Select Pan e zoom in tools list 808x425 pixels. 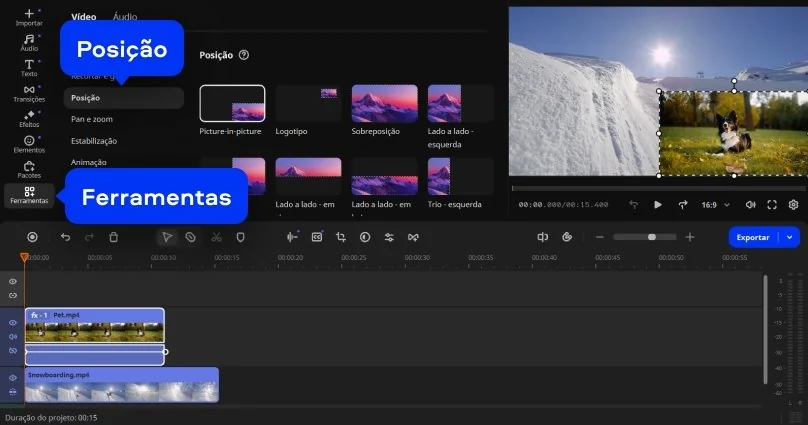coord(92,119)
